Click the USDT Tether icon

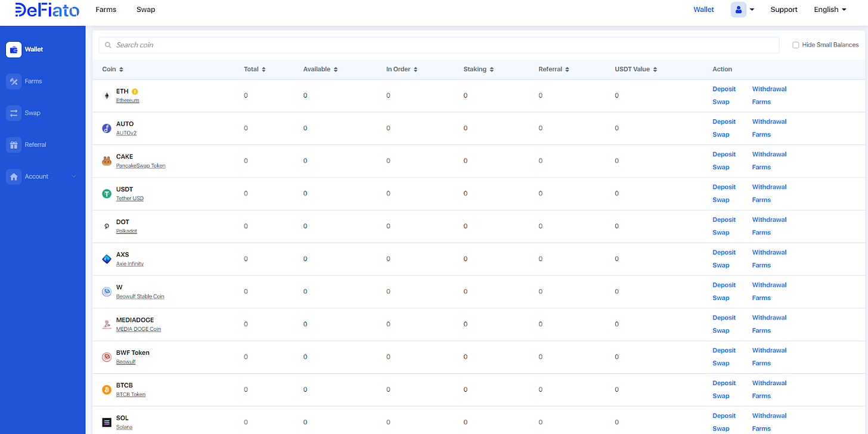point(107,194)
